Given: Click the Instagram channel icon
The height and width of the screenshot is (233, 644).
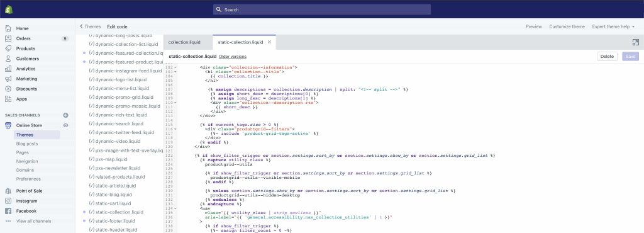Looking at the screenshot, I should [8, 201].
